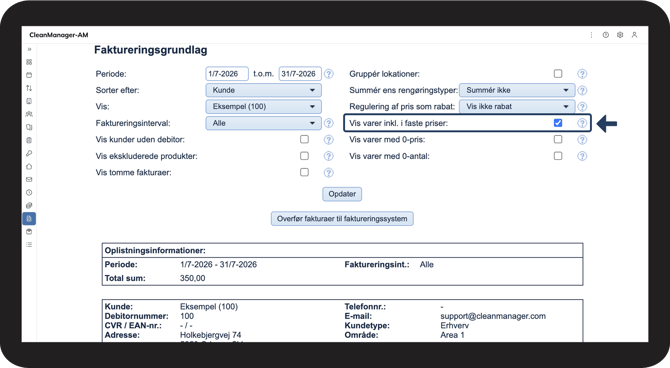The image size is (670, 368).
Task: Open the dashboard grid icon in sidebar
Action: [x=29, y=62]
